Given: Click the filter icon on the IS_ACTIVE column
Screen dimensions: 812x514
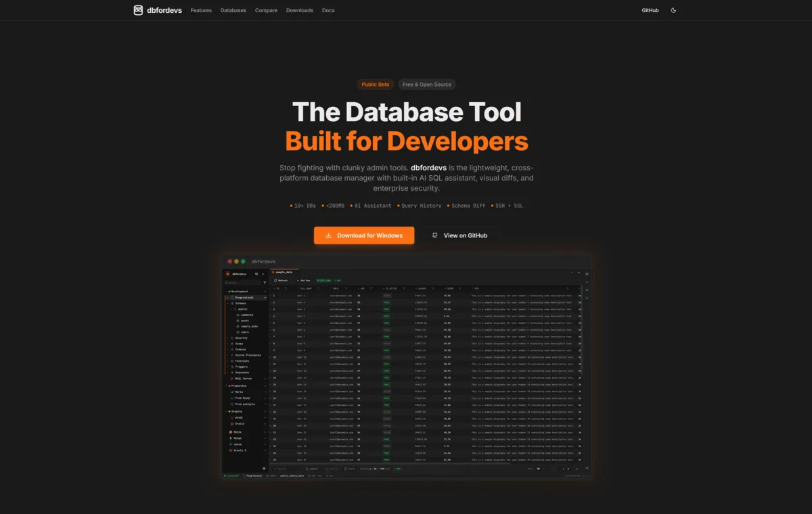Looking at the screenshot, I should point(404,288).
